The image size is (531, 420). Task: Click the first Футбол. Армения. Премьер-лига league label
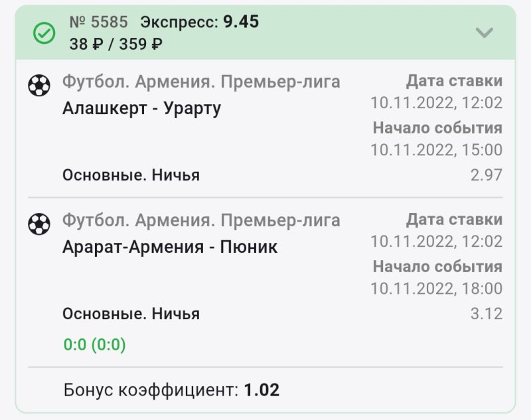click(201, 82)
